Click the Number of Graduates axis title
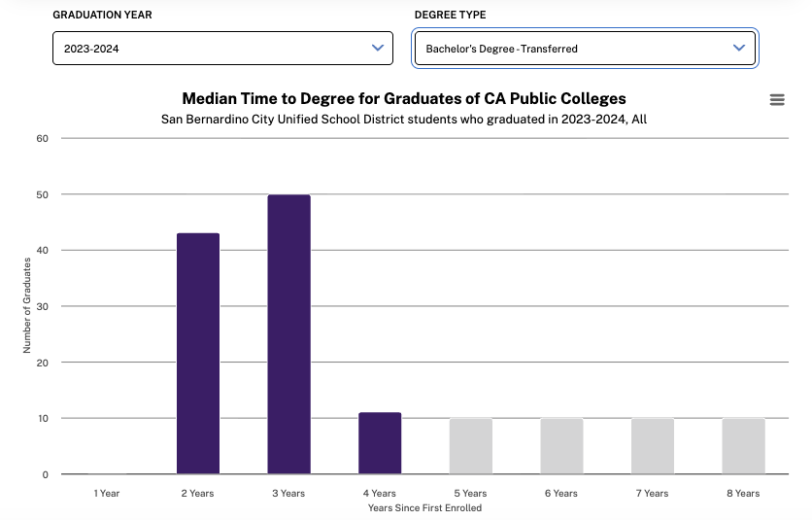Screen dimensions: 812x520 tap(27, 305)
